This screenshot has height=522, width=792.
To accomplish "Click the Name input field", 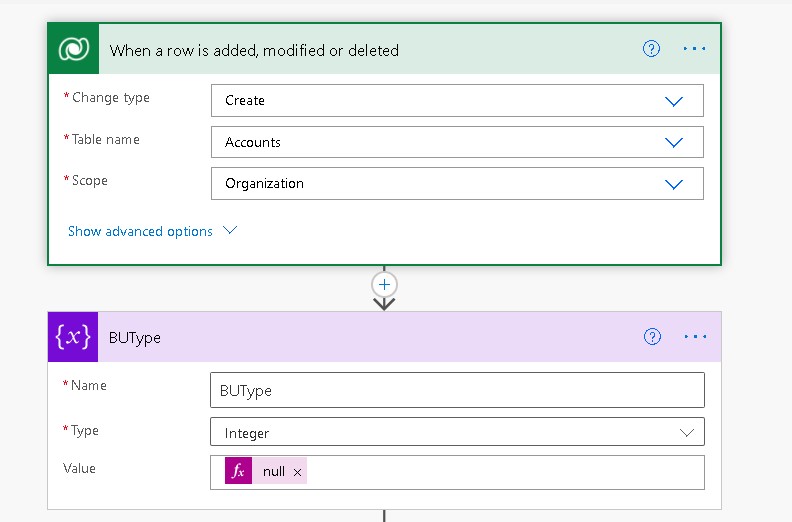I will point(457,390).
